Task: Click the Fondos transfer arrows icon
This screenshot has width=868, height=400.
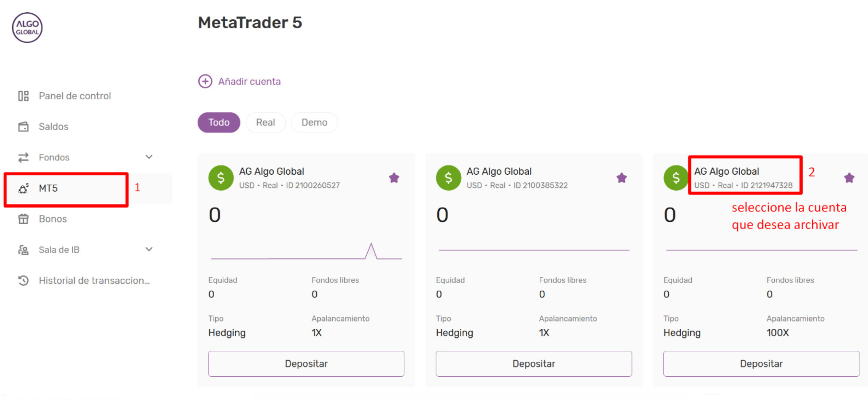Action: 23,158
